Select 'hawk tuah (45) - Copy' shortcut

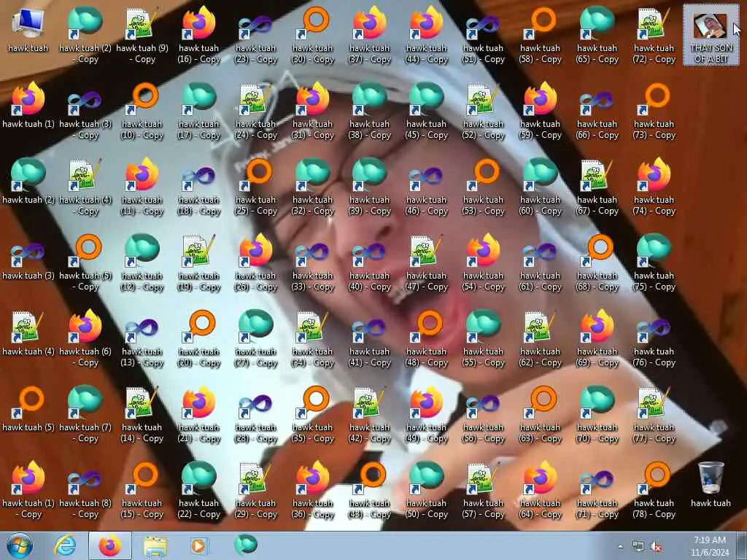pos(426,112)
